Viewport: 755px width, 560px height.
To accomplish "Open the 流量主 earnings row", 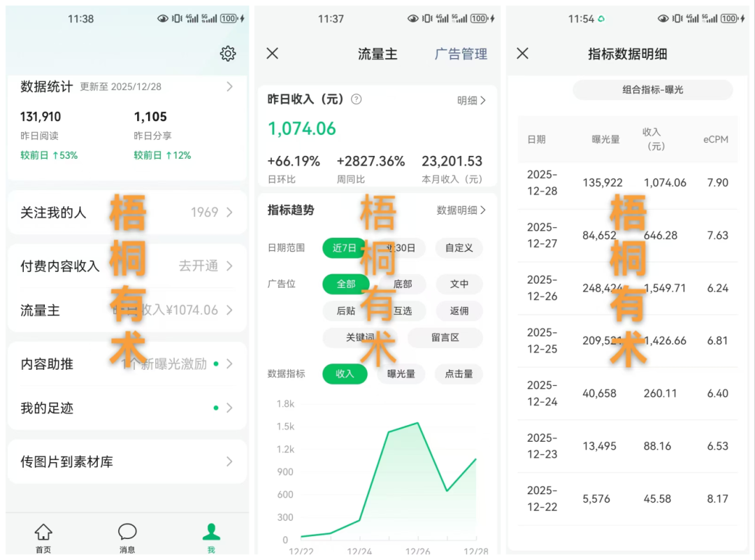I will [127, 310].
